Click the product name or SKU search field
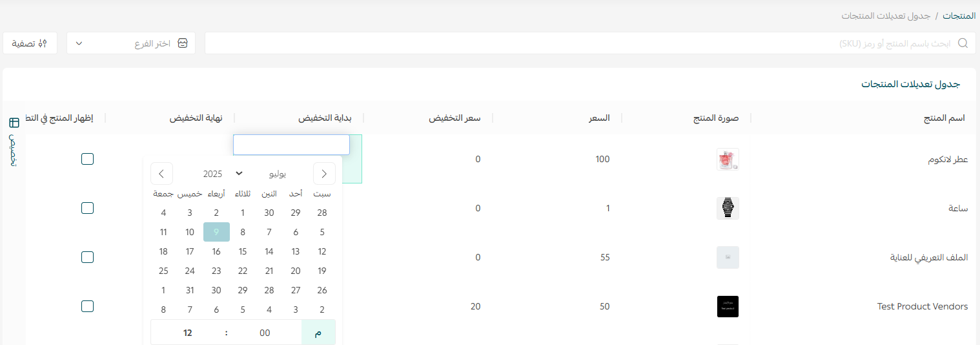This screenshot has width=980, height=345. [581, 43]
